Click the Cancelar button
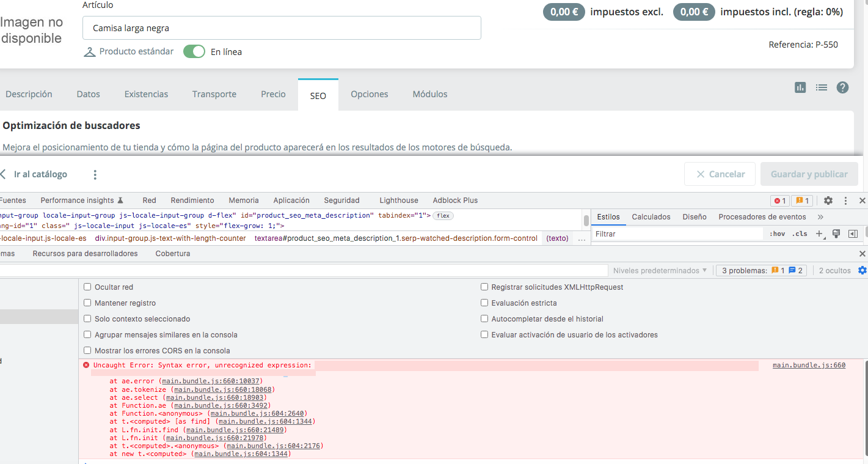Image resolution: width=868 pixels, height=464 pixels. tap(720, 174)
